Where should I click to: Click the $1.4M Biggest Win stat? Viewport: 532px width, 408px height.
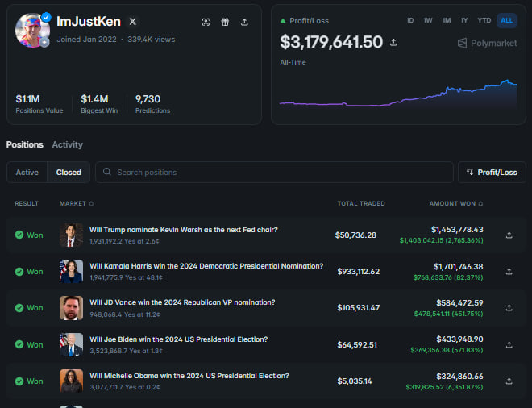click(x=99, y=103)
